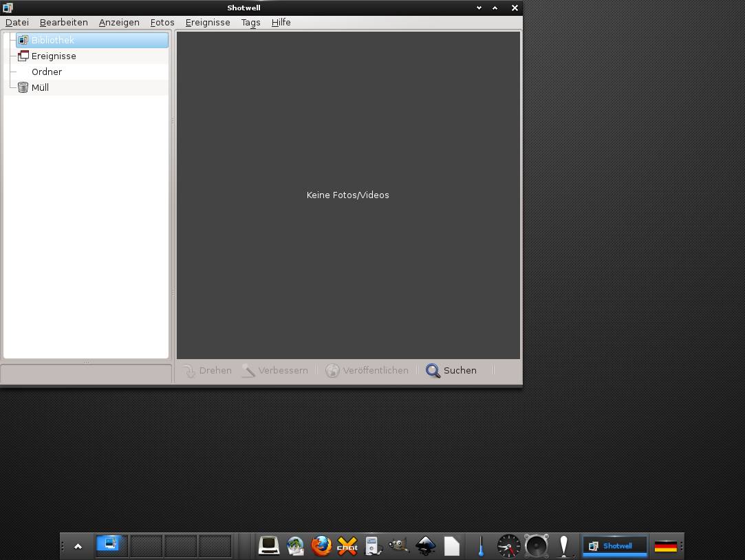
Task: Select Bibliothek in the sidebar
Action: (x=52, y=41)
